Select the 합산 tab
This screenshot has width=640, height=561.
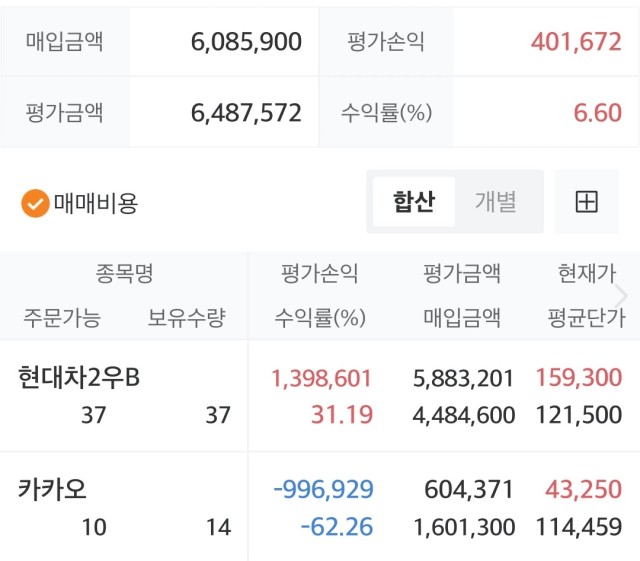(414, 202)
